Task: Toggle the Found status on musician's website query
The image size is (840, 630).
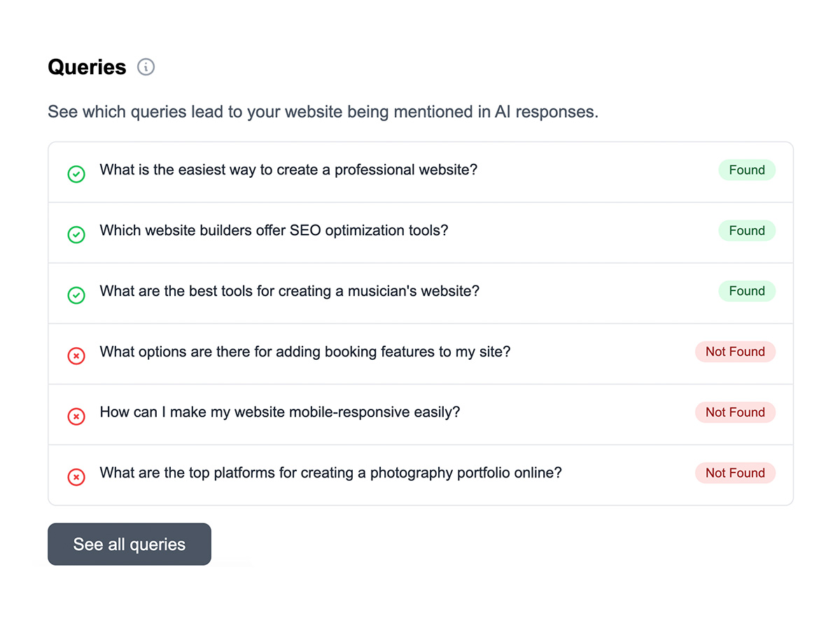Action: (x=747, y=290)
